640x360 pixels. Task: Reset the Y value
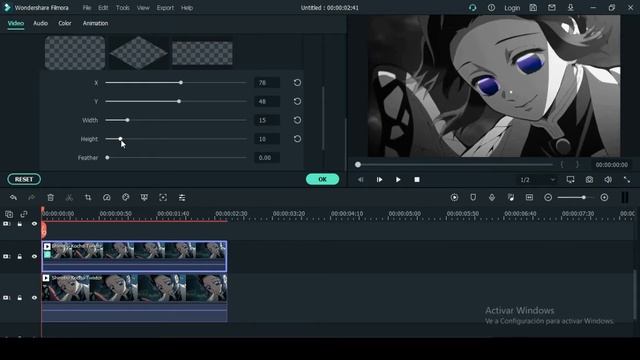297,101
